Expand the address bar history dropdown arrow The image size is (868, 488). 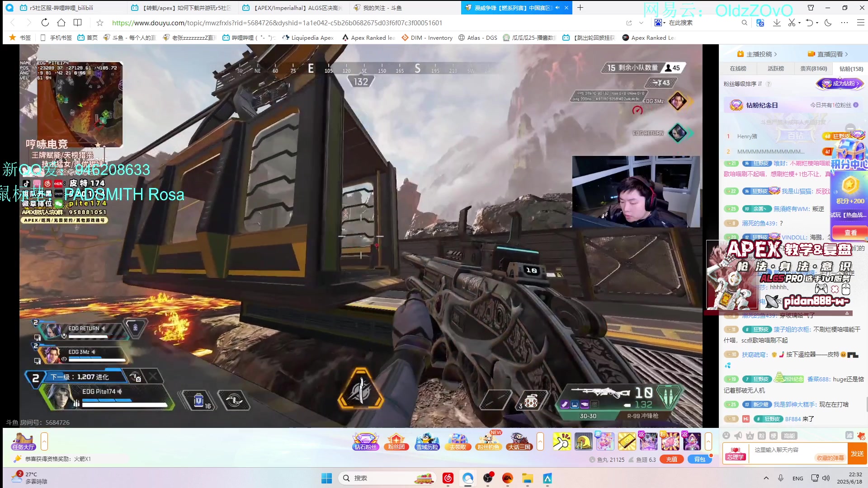click(x=641, y=23)
